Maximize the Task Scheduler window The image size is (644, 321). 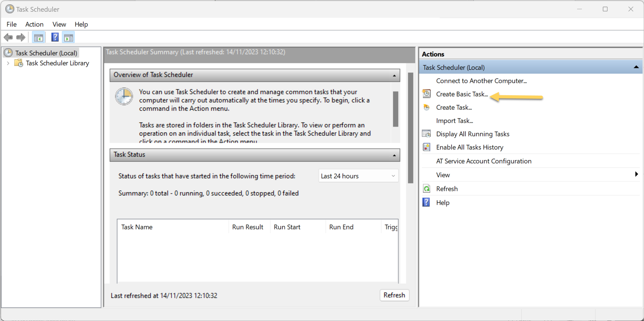point(605,9)
